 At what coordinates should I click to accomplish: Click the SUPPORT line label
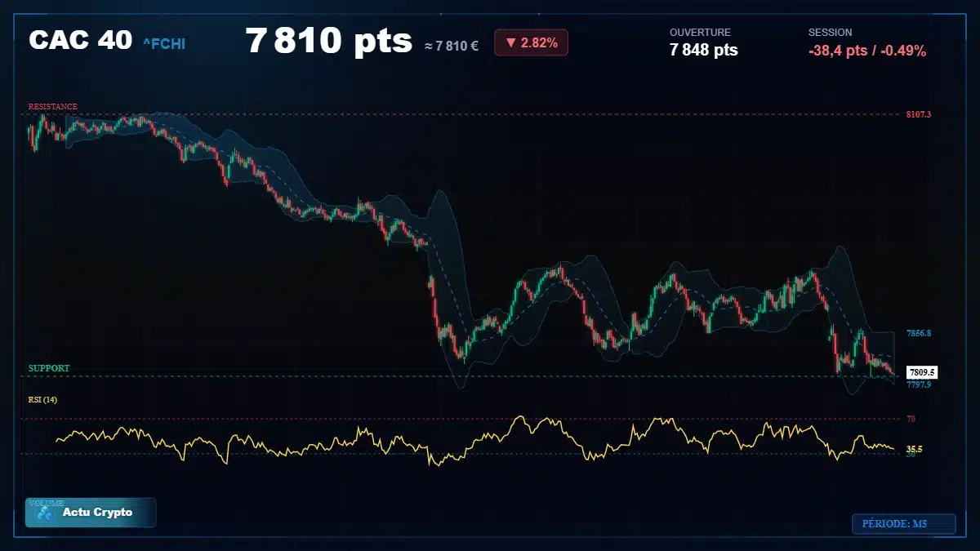coord(49,368)
